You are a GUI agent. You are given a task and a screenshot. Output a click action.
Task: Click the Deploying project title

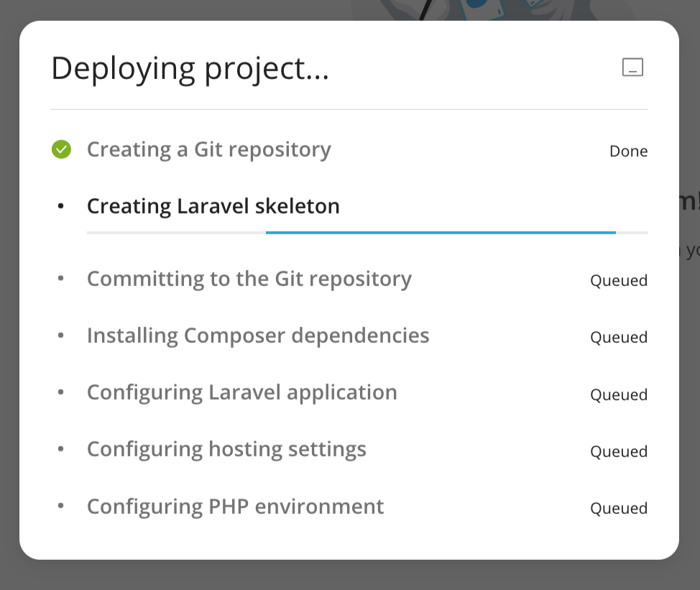coord(190,68)
